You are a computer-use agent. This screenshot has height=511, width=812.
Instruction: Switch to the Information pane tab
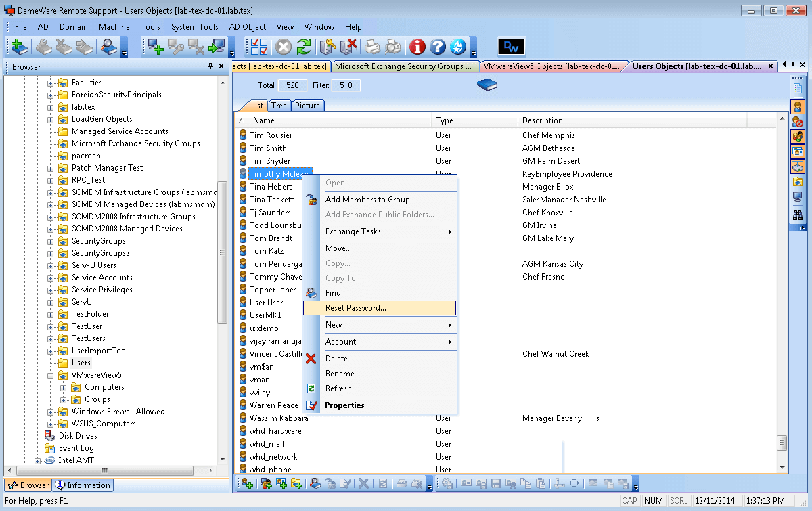coord(83,485)
